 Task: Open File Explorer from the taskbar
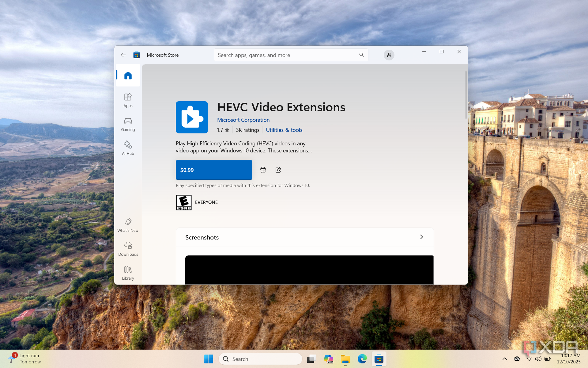[x=345, y=359]
